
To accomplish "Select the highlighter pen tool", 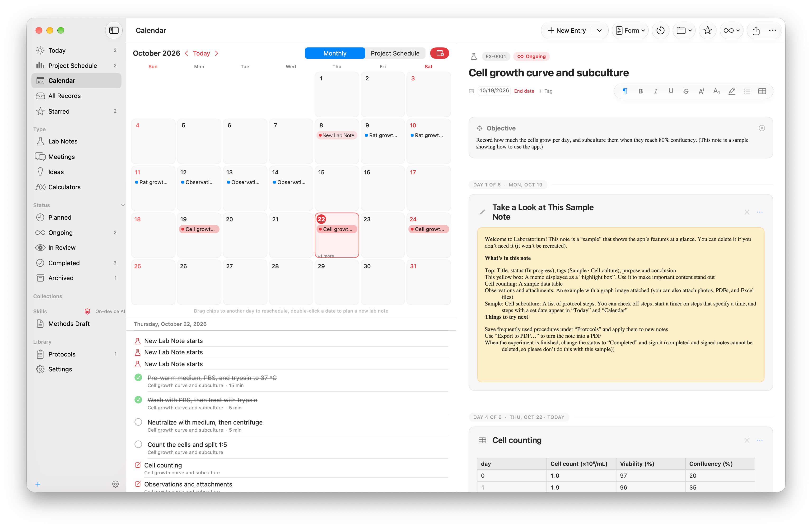I will (x=732, y=91).
